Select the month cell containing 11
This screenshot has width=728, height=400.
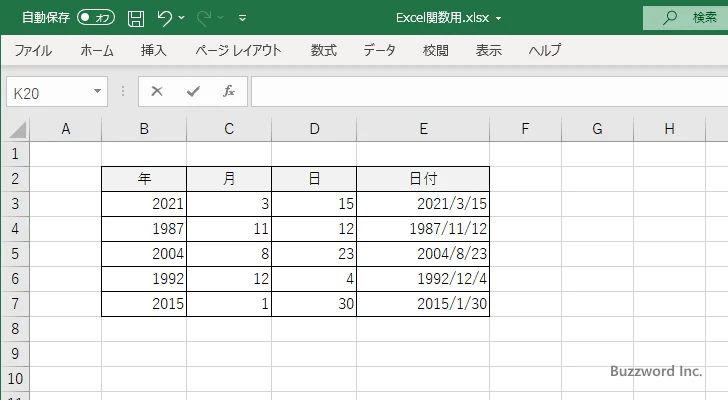tap(229, 229)
